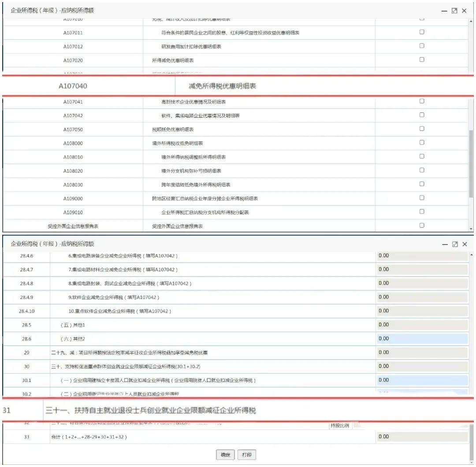The height and width of the screenshot is (467, 476).
Task: Click the row number "30.1"
Action: (27, 380)
